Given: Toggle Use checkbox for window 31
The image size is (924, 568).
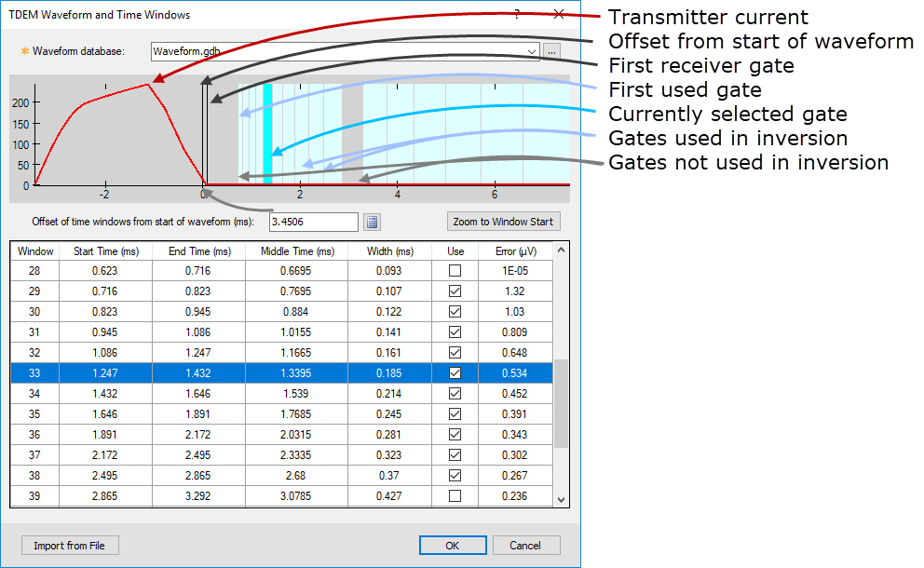Looking at the screenshot, I should click(455, 332).
